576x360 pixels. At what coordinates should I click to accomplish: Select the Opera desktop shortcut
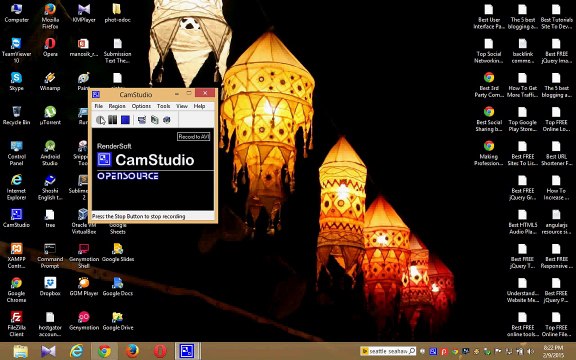(x=50, y=47)
